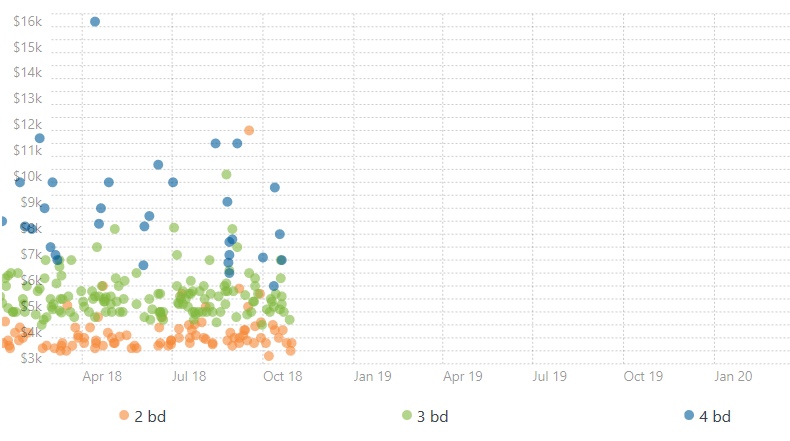Screen dimensions: 790x441
Task: Click the Oct 19 x-axis label
Action: 643,376
